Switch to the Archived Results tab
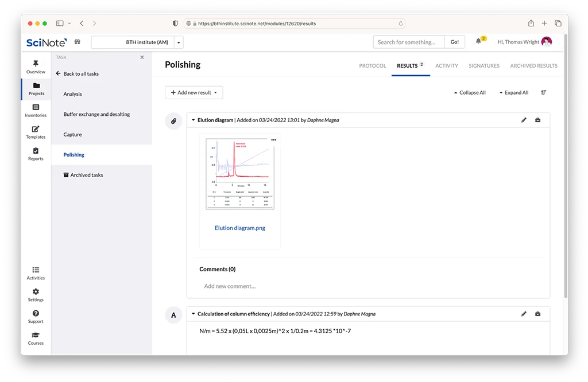Screen dimensions: 588x382 pos(533,66)
